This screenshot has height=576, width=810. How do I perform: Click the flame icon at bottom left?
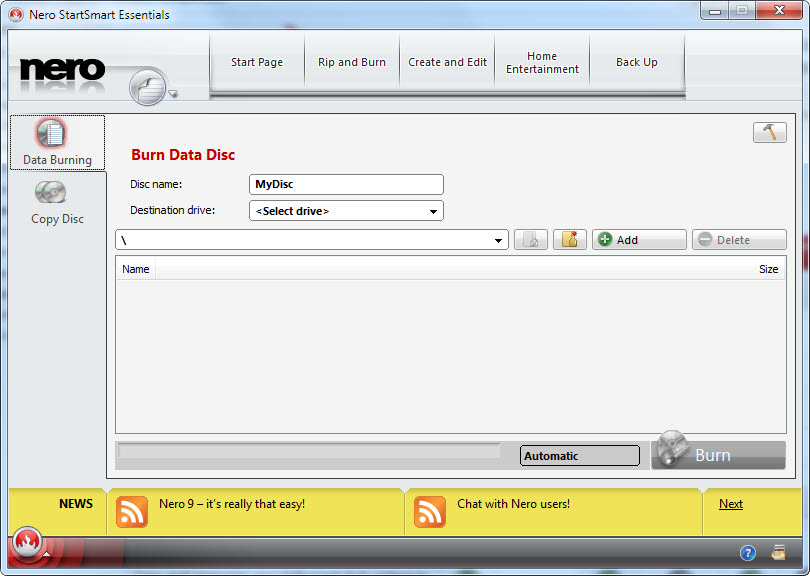coord(27,545)
